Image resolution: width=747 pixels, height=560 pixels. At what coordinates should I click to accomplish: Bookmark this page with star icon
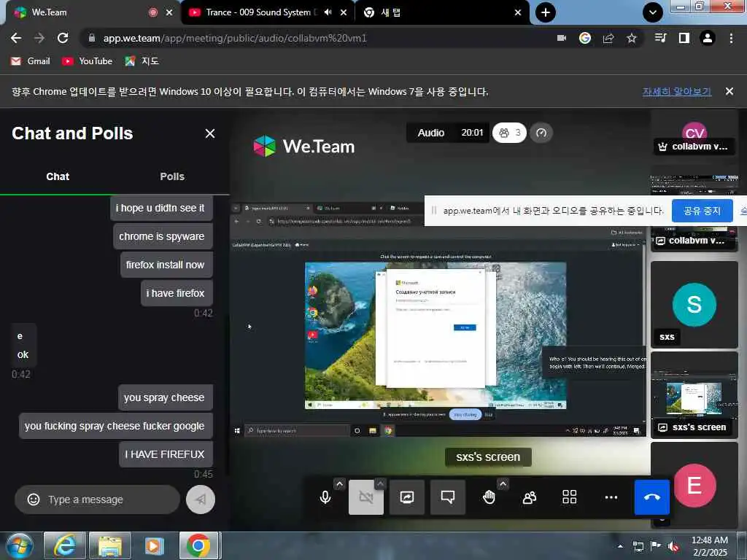click(x=632, y=38)
